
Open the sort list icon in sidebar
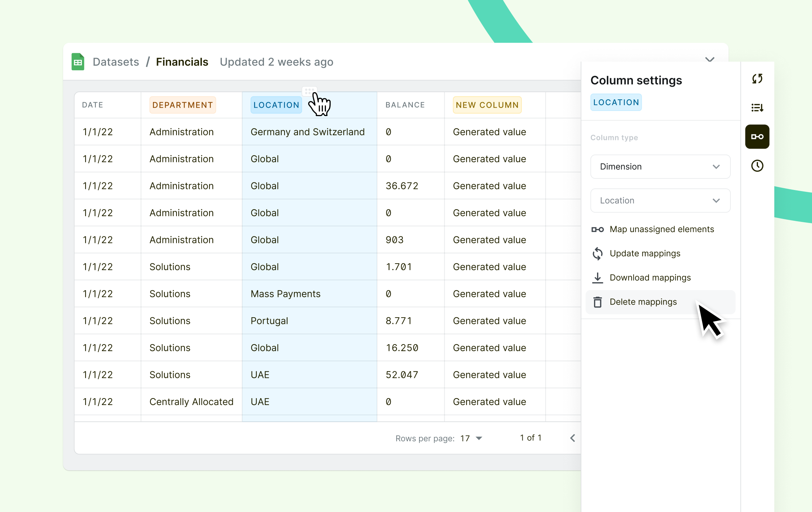tap(757, 108)
